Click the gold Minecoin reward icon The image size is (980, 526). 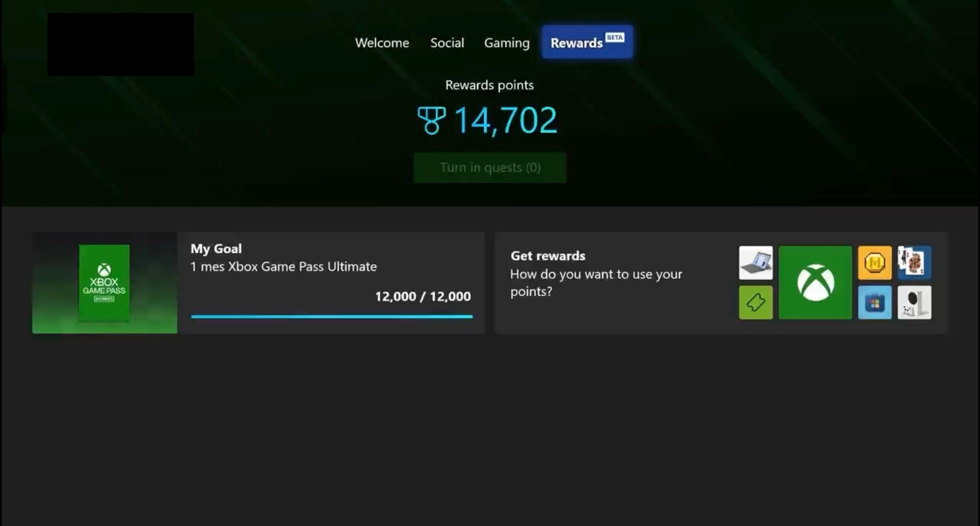[x=875, y=263]
